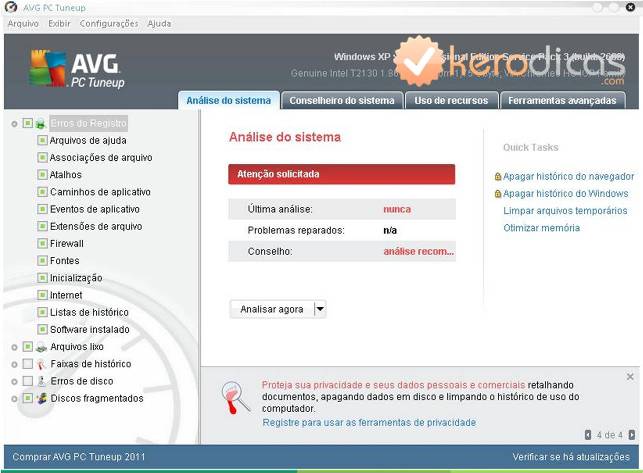
Task: Open the Exibir menu
Action: click(x=59, y=24)
